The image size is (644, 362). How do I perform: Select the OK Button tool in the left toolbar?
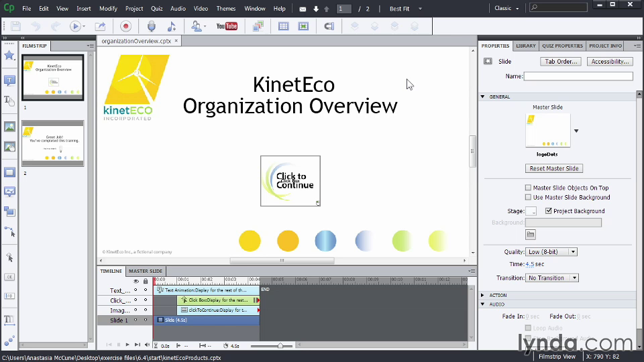[9, 277]
